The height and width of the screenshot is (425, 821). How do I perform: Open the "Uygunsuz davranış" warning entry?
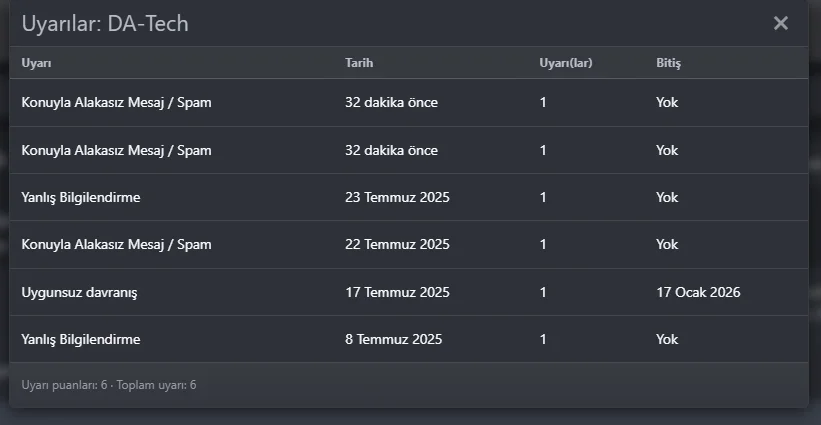coord(81,292)
